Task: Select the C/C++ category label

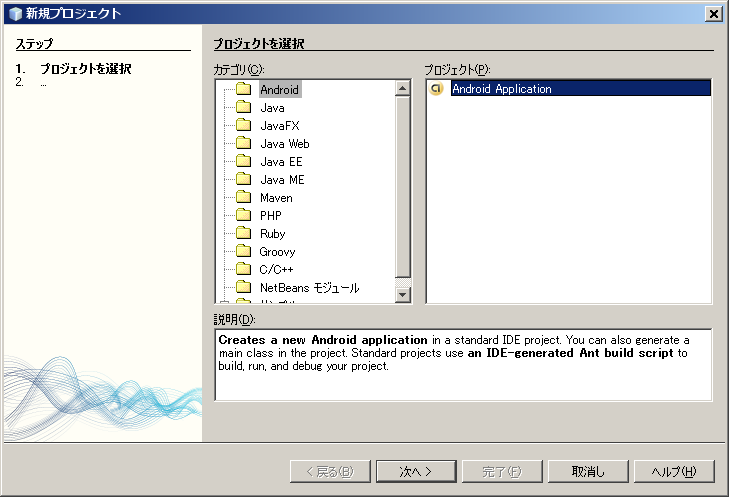Action: [276, 270]
